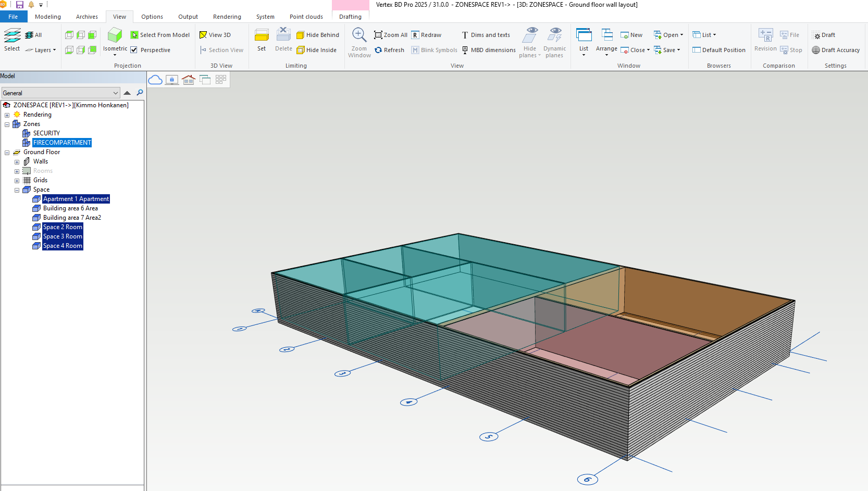This screenshot has height=491, width=868.
Task: Click the search magnifier in Model panel
Action: [140, 93]
